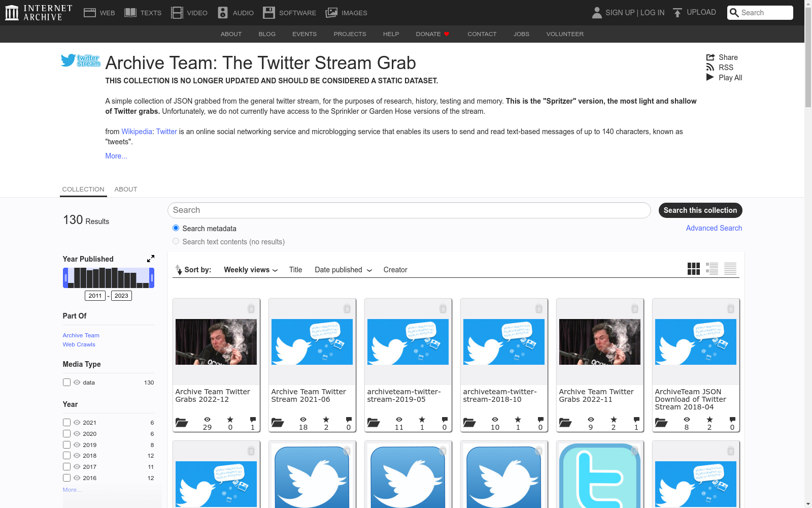Screen dimensions: 812x508
Task: Switch to the COLLECTION tab
Action: tap(83, 189)
